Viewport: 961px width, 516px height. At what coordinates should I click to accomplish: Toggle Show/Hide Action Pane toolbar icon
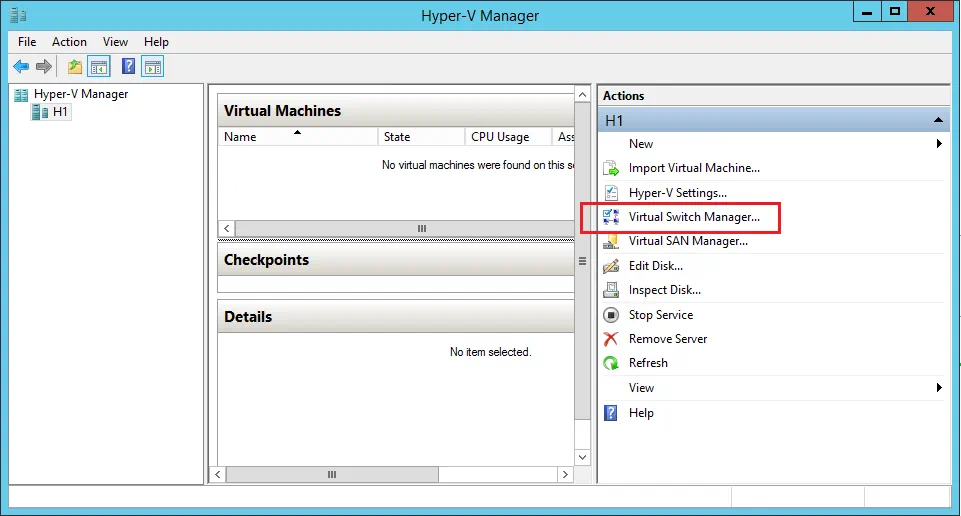click(152, 67)
